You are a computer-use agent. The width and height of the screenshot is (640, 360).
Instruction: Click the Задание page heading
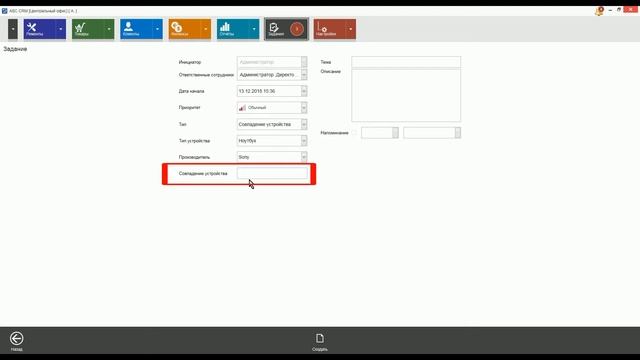(15, 49)
